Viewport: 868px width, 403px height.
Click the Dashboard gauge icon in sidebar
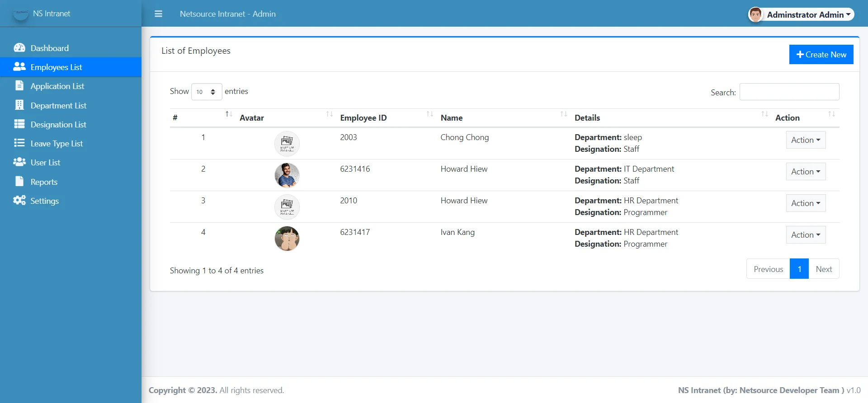click(x=19, y=48)
